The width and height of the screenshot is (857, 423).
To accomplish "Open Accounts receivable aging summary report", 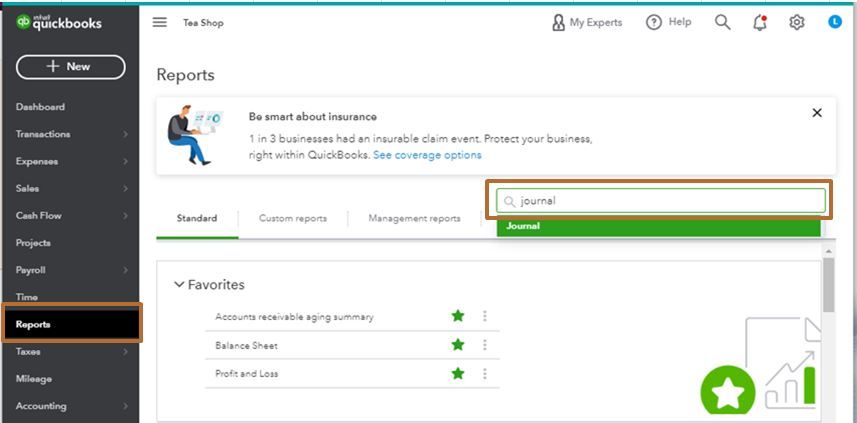I will tap(294, 317).
